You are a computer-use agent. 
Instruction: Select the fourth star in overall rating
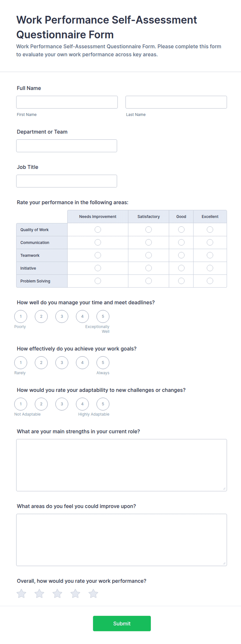pyautogui.click(x=75, y=594)
